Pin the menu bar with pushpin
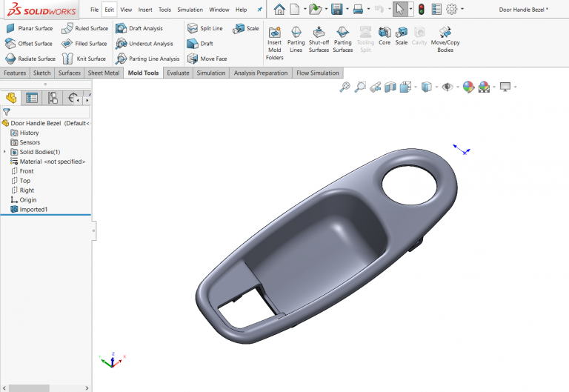The width and height of the screenshot is (569, 392). 259,10
